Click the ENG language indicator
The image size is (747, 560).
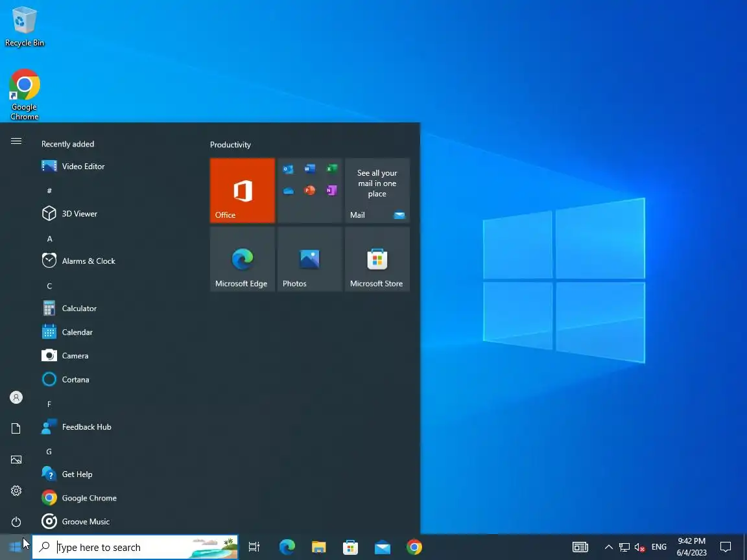coord(659,547)
